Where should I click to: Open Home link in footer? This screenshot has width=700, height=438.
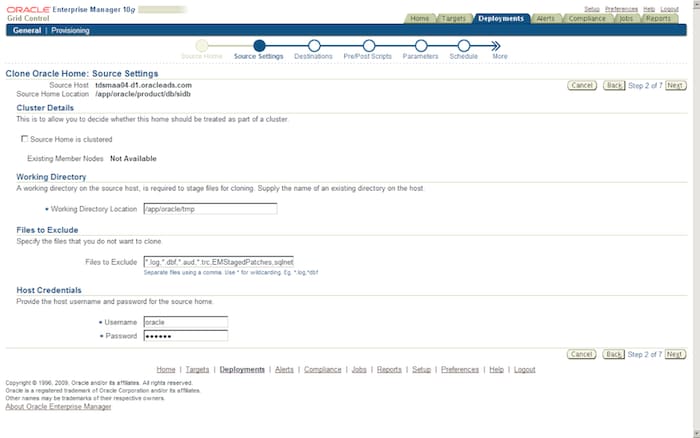tap(166, 369)
